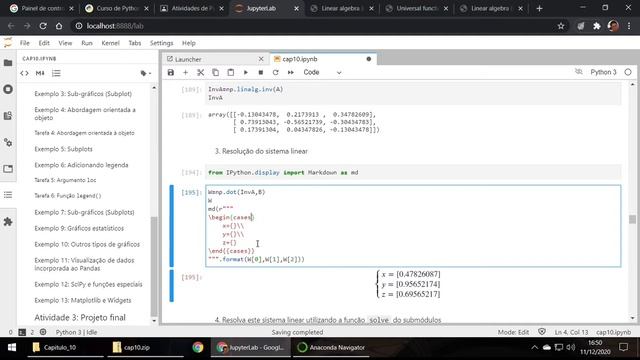
Task: Toggle markdown view in table of contents
Action: tap(40, 73)
